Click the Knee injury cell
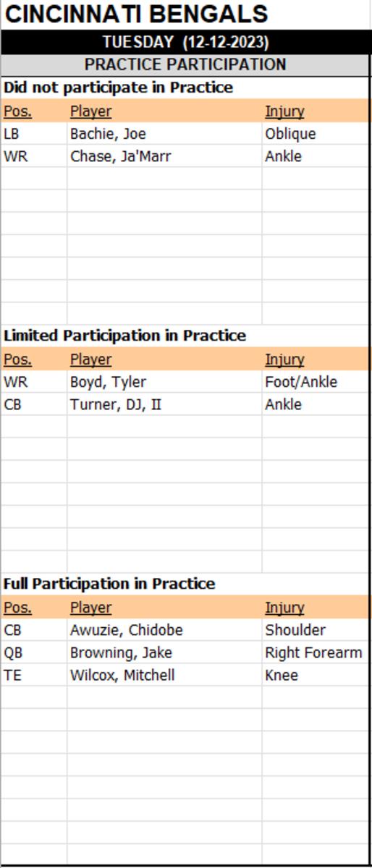372x868 pixels. click(316, 675)
